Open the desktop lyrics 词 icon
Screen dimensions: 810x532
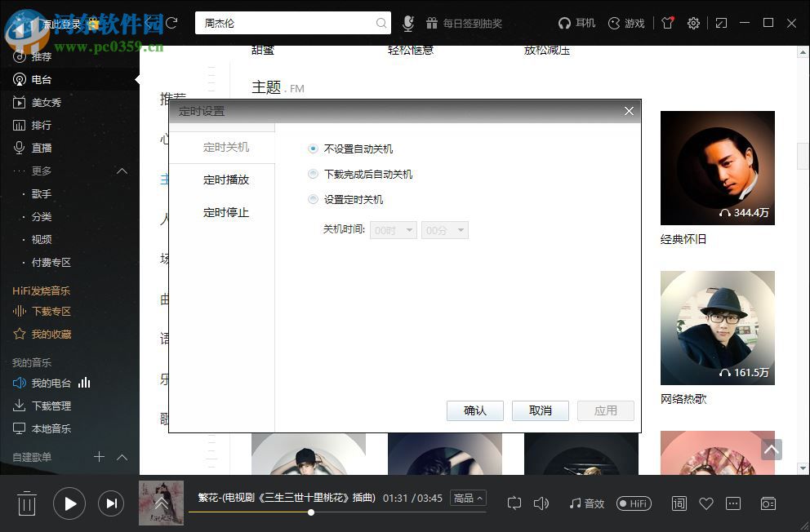(679, 503)
